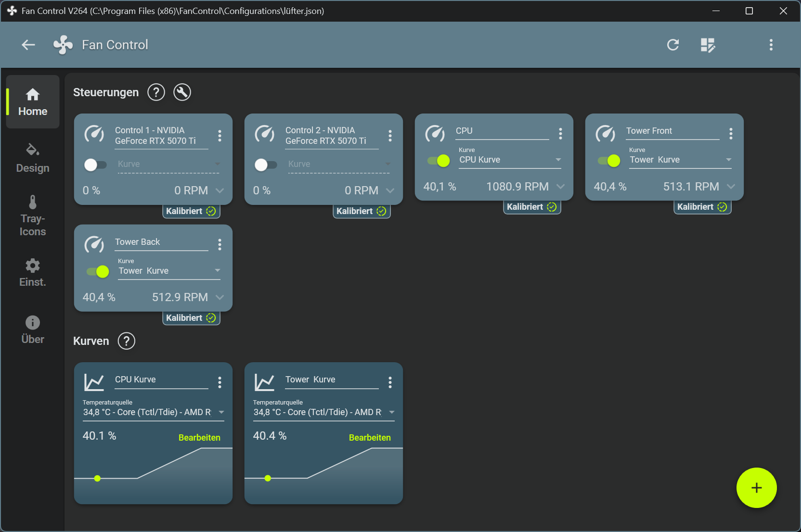Click the CPU Kurve graph preview
The height and width of the screenshot is (532, 801).
[x=154, y=475]
